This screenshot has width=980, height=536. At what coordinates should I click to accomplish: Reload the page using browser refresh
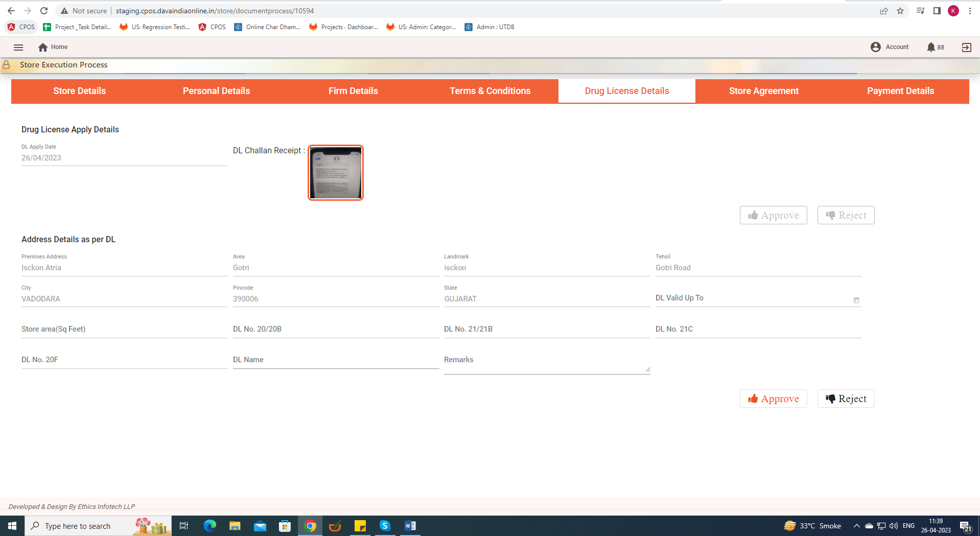[x=44, y=11]
